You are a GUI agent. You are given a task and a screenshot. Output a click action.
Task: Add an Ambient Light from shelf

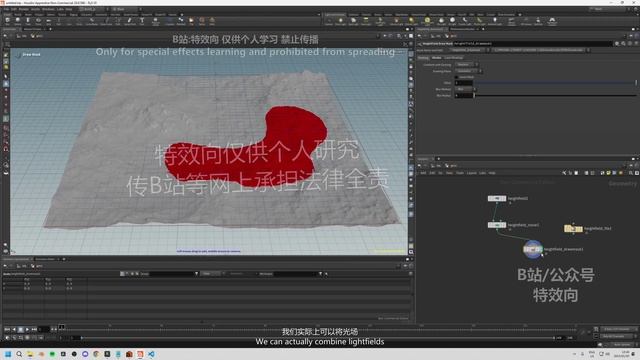coord(495,21)
